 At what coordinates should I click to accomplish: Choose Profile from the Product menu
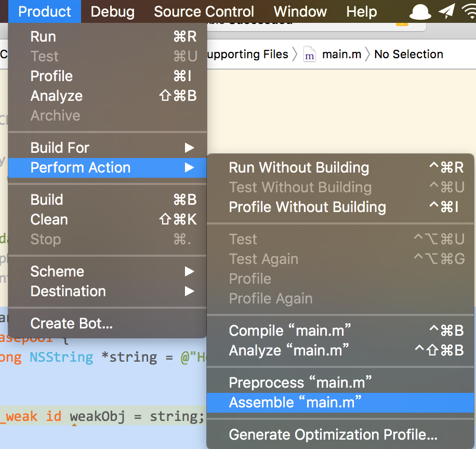point(108,76)
